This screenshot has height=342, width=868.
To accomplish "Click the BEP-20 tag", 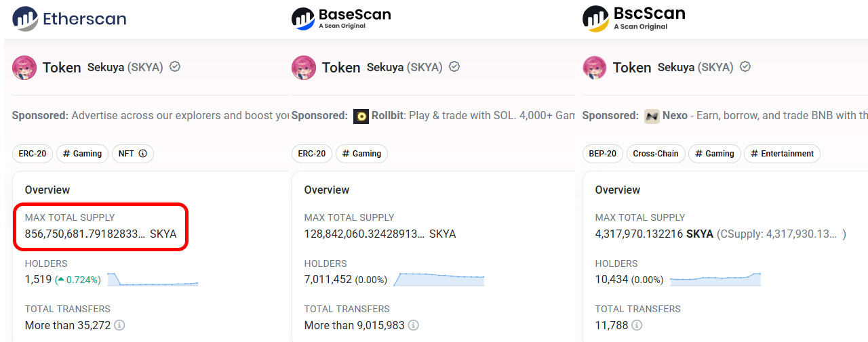I will click(602, 154).
